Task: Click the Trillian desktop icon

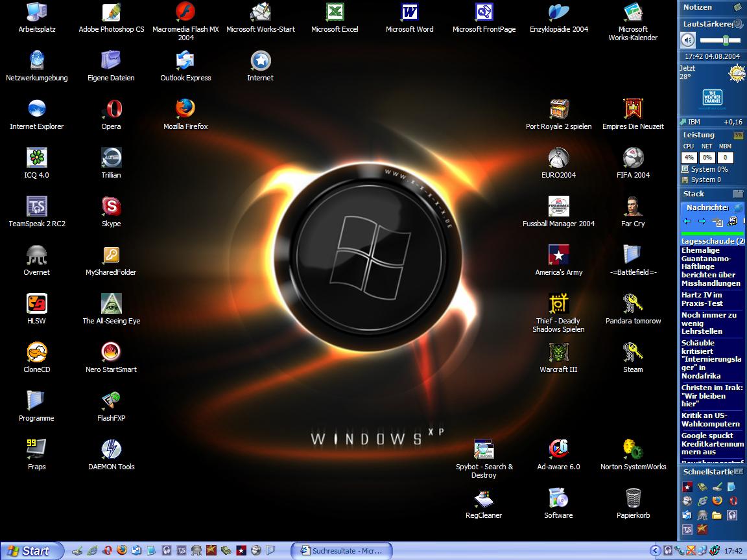Action: [111, 157]
